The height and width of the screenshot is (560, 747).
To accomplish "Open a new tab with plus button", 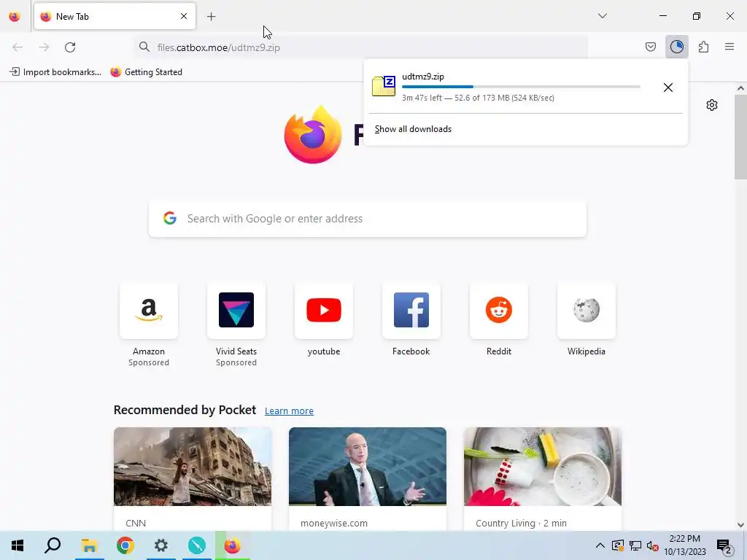I will pos(211,17).
